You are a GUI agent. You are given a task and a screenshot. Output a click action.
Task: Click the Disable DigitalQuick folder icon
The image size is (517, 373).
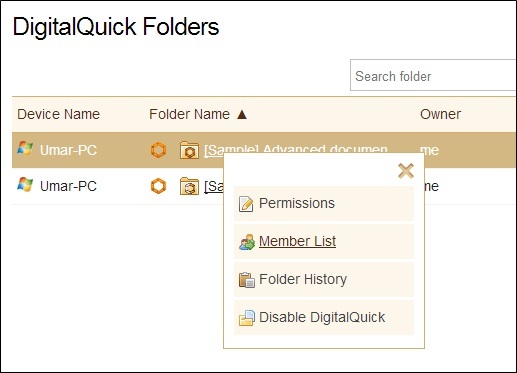coord(247,318)
